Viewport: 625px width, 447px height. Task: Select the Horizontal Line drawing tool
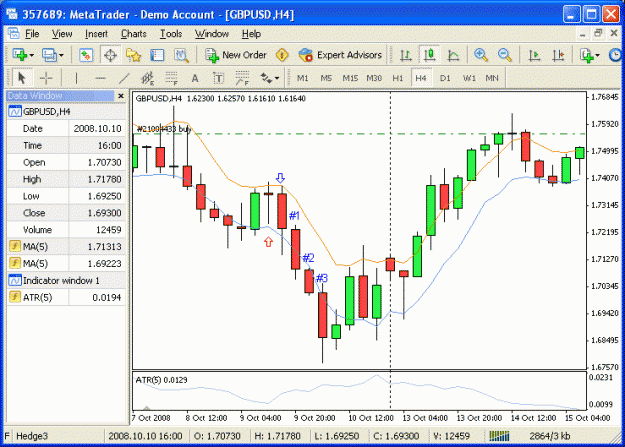[x=100, y=78]
